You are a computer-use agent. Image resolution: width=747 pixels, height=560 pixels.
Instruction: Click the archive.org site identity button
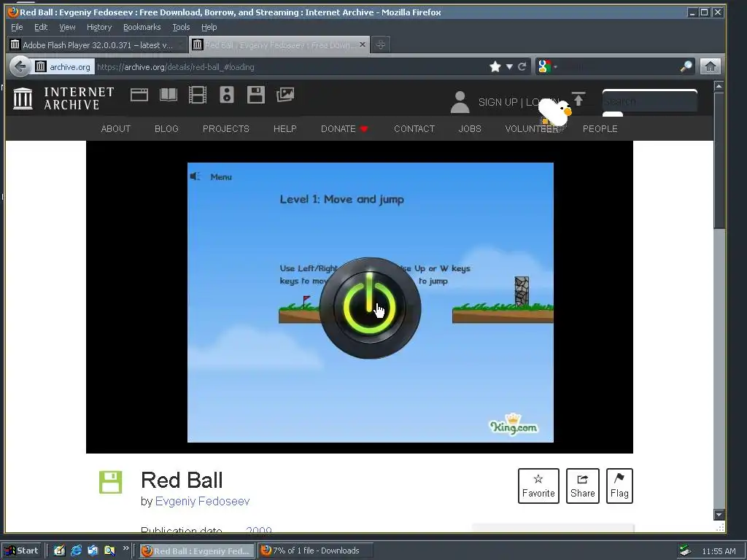tap(64, 66)
